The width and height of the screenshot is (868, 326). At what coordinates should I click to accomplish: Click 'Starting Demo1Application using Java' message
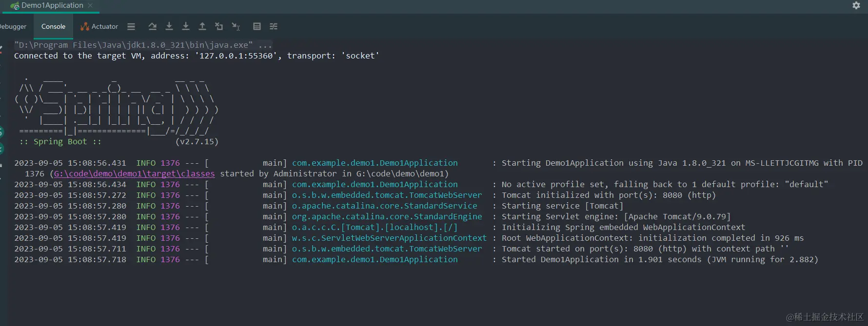682,163
